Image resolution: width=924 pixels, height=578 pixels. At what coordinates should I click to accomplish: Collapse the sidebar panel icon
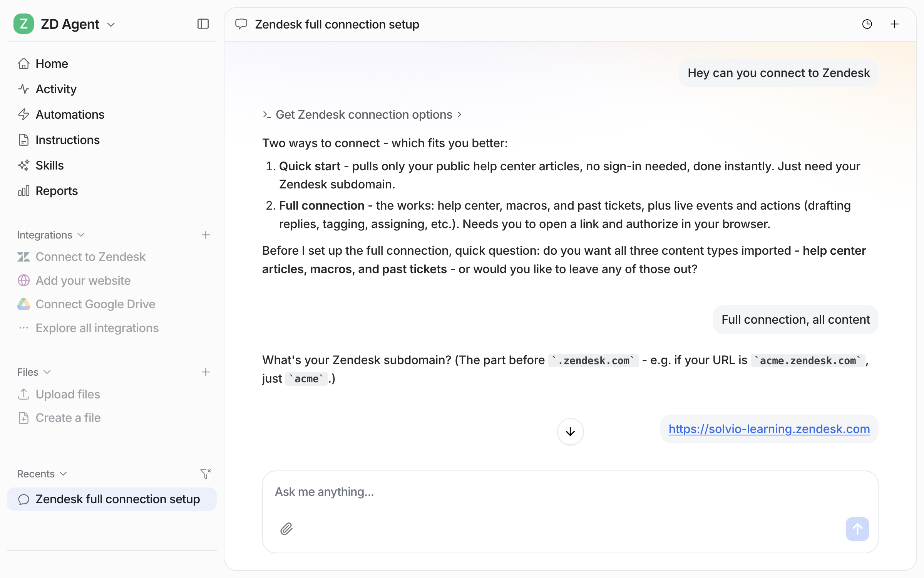coord(203,24)
